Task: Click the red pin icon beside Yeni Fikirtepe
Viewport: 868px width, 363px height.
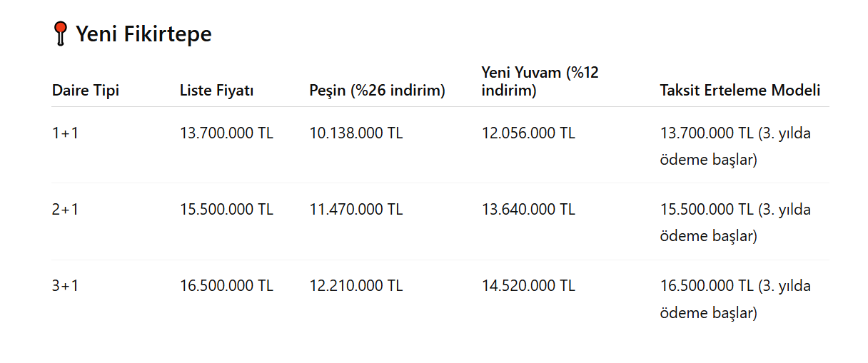Action: click(61, 34)
